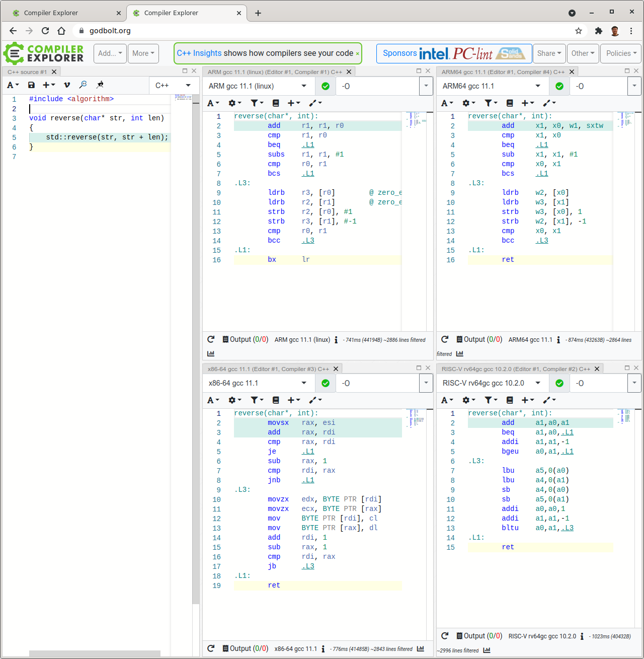
Task: Reload the godbolt.org page
Action: coord(45,31)
